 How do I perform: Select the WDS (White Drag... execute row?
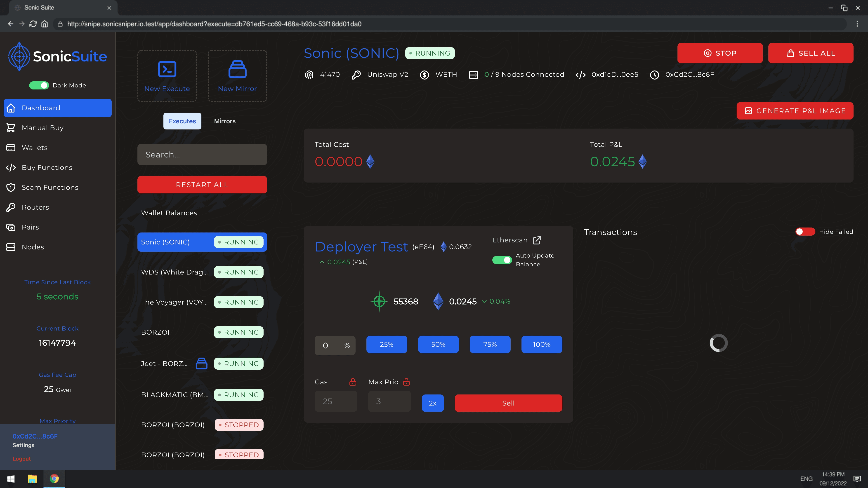coord(202,272)
